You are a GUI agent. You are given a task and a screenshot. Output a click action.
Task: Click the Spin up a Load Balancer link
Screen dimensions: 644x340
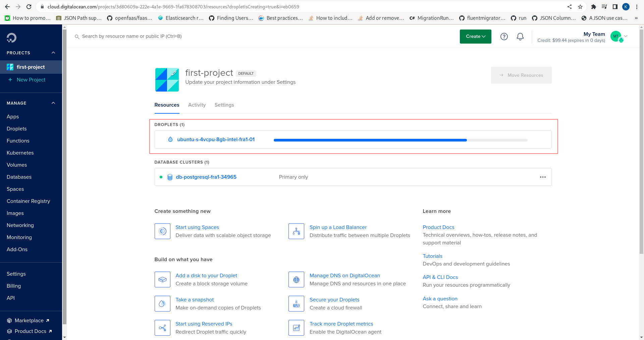click(338, 227)
